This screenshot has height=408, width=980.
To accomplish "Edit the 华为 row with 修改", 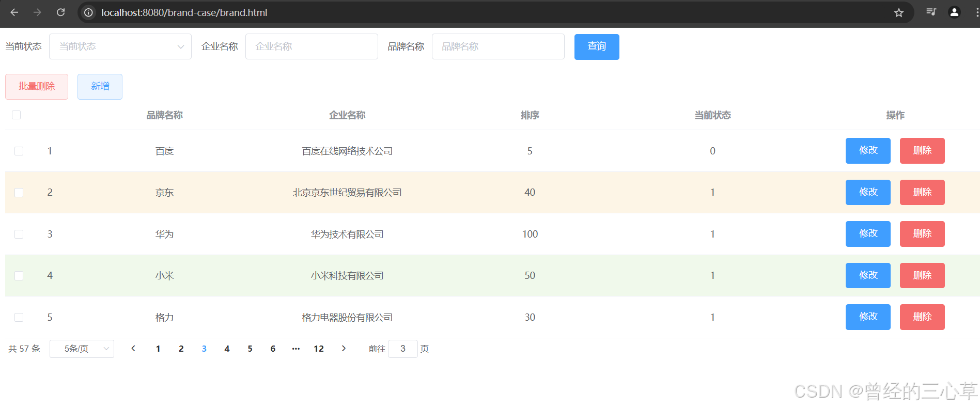I will 868,234.
